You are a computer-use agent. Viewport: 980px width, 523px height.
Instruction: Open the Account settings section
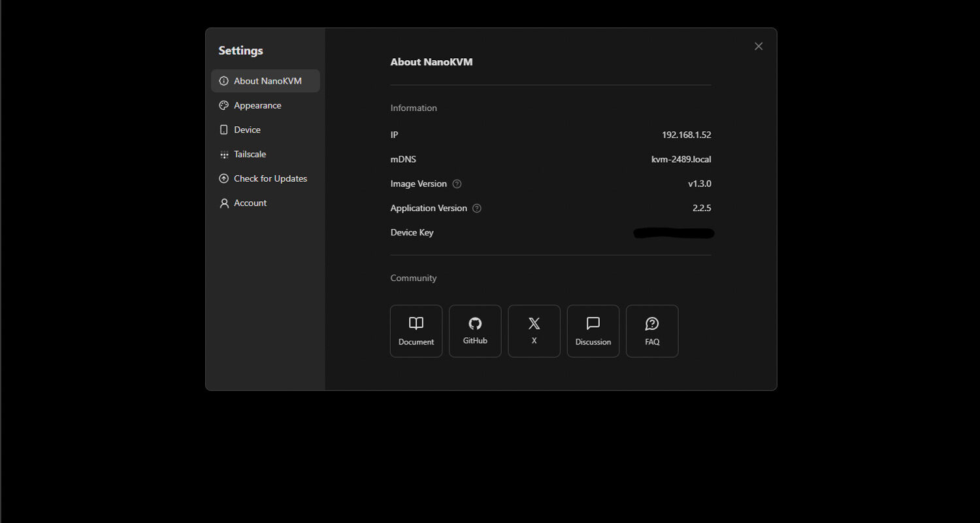coord(265,203)
